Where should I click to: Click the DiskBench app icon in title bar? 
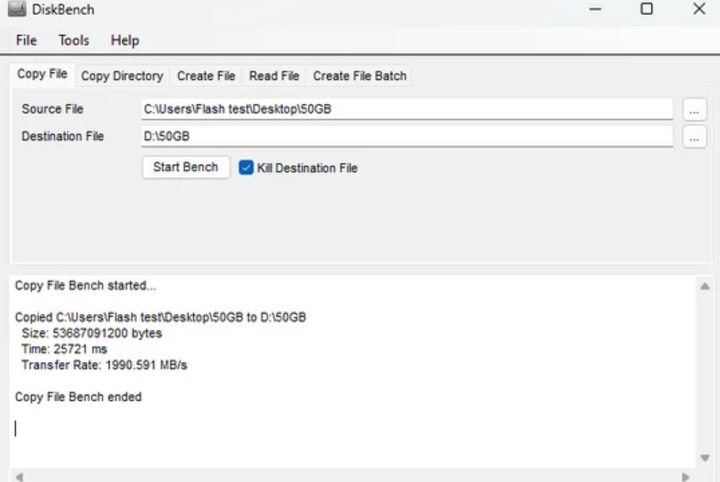tap(17, 9)
